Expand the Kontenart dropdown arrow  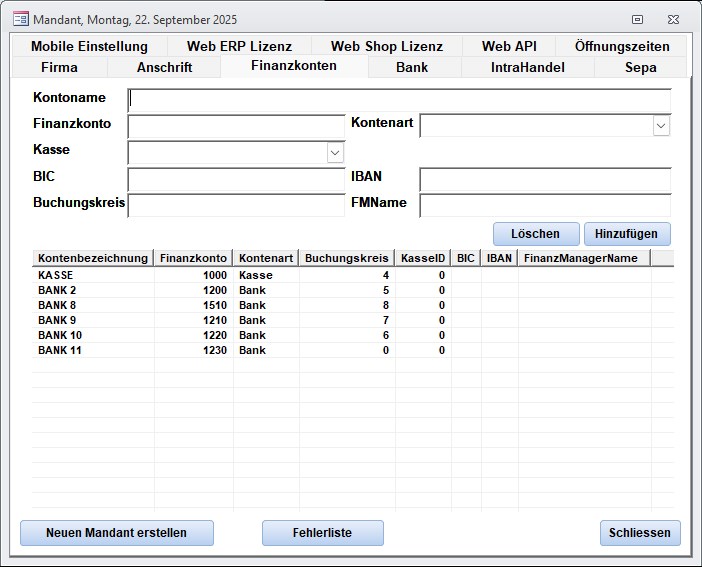(661, 126)
